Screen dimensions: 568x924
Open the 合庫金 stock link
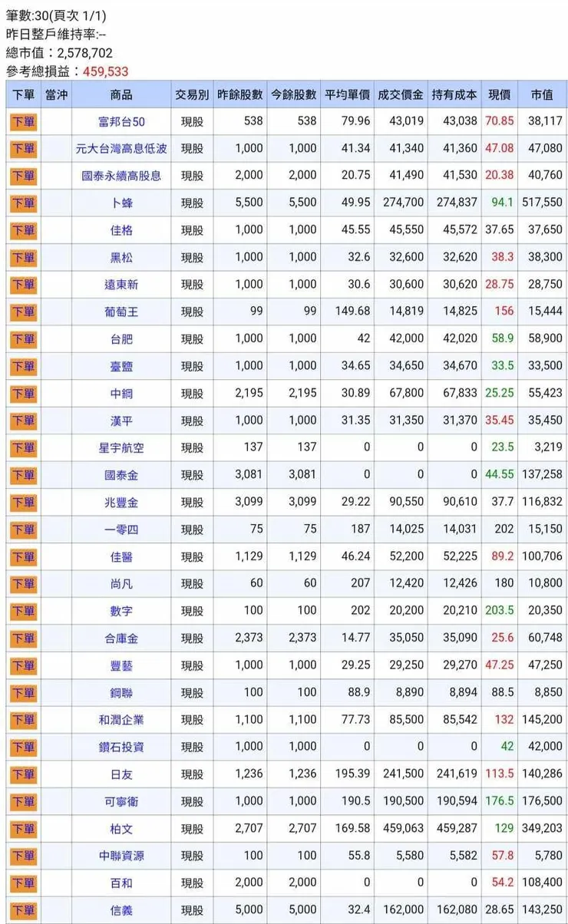(121, 639)
